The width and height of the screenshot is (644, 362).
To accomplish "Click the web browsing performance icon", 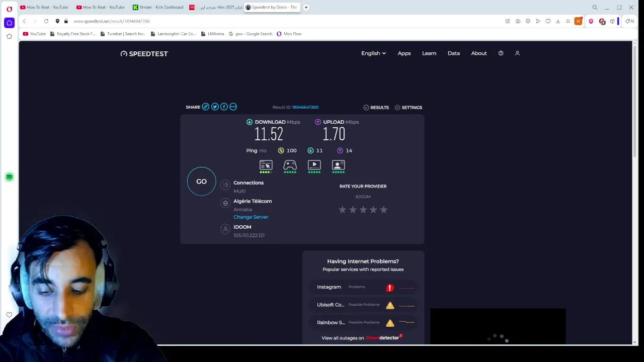I will (x=266, y=165).
